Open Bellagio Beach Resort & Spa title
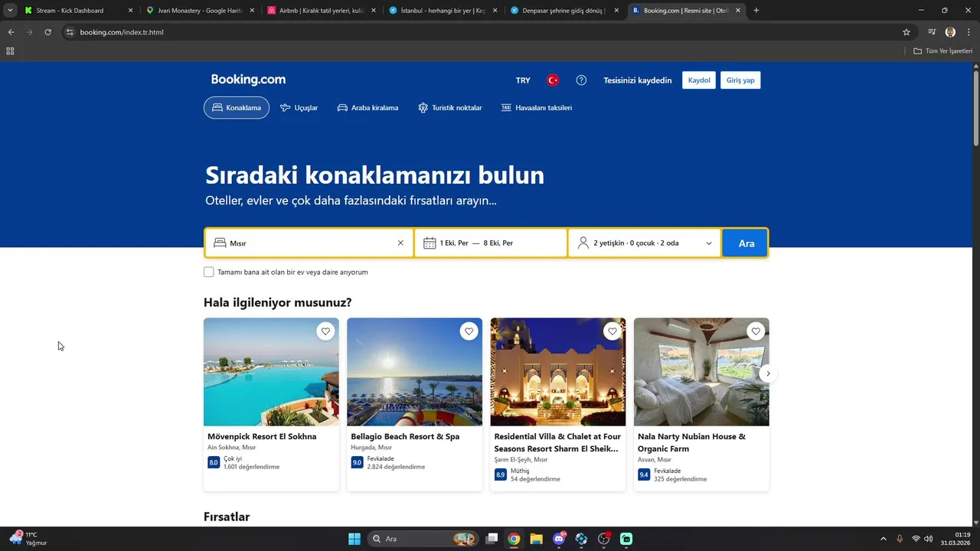This screenshot has height=551, width=980. (405, 436)
